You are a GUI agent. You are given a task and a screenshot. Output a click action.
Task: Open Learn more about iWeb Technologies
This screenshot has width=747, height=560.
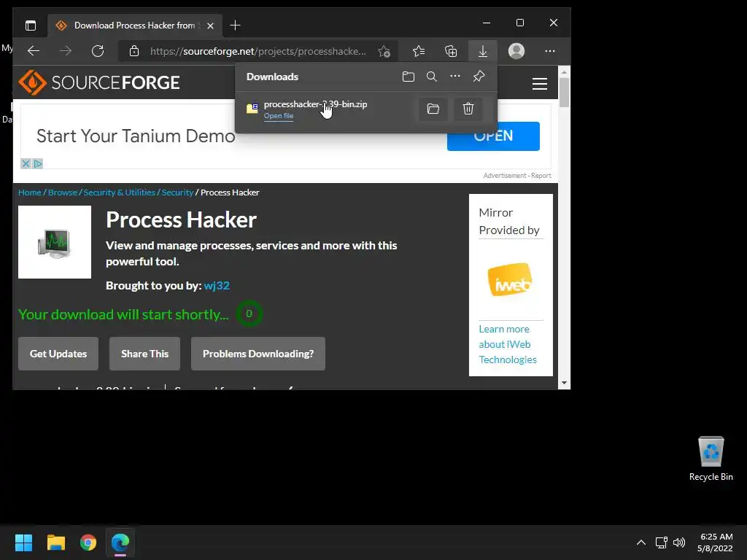508,344
